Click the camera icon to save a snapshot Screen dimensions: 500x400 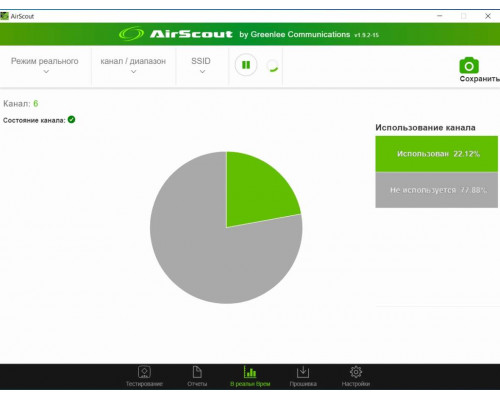pyautogui.click(x=469, y=65)
